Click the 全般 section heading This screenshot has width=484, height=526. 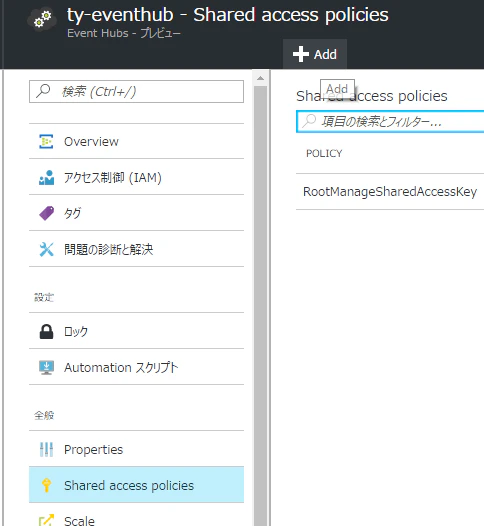pyautogui.click(x=44, y=415)
